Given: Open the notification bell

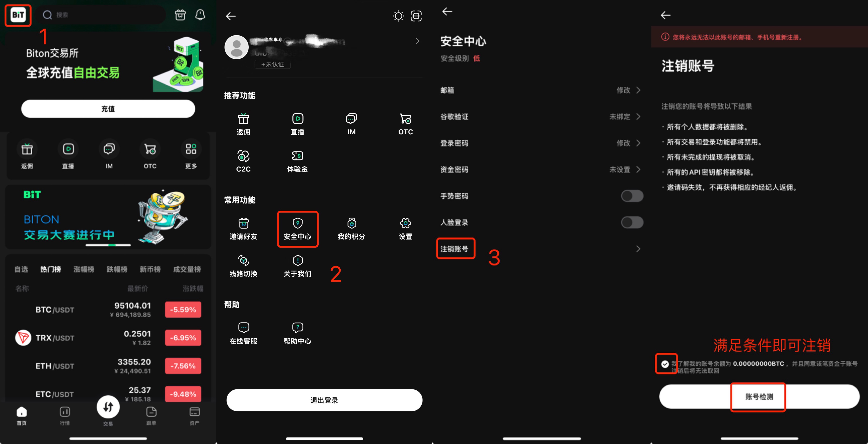Looking at the screenshot, I should (x=200, y=15).
